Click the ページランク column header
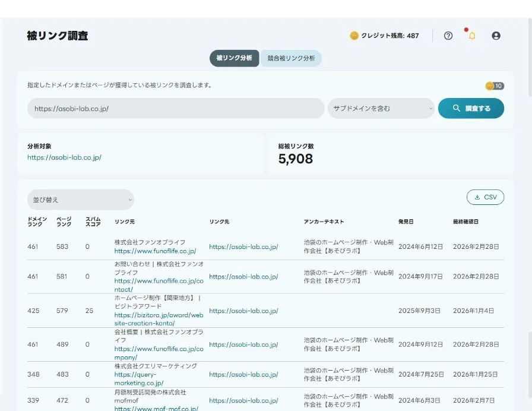Screen dimensions: 532x411 click(x=64, y=222)
